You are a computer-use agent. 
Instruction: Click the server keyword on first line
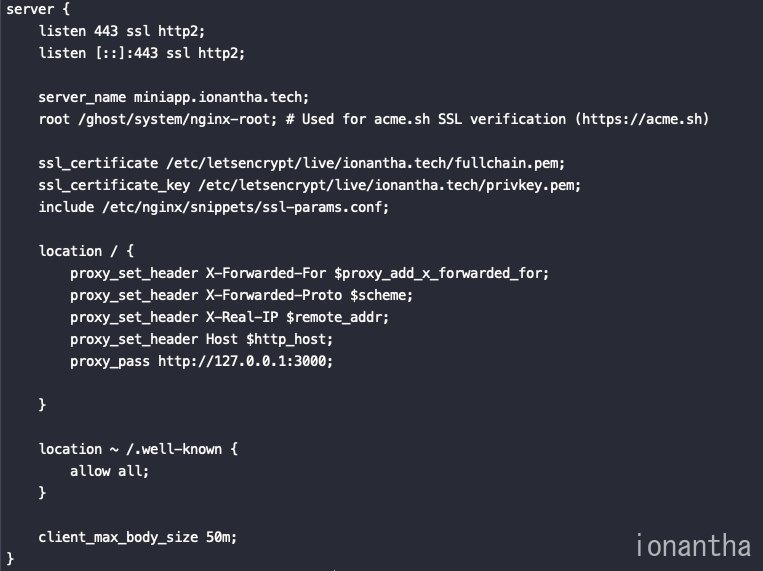(30, 9)
